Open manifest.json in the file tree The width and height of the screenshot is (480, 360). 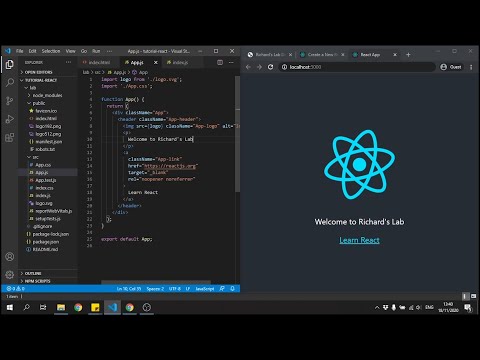48,142
